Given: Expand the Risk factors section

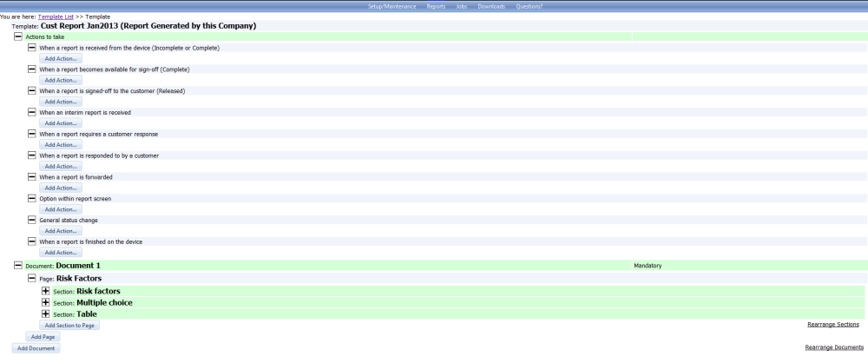Looking at the screenshot, I should 46,291.
